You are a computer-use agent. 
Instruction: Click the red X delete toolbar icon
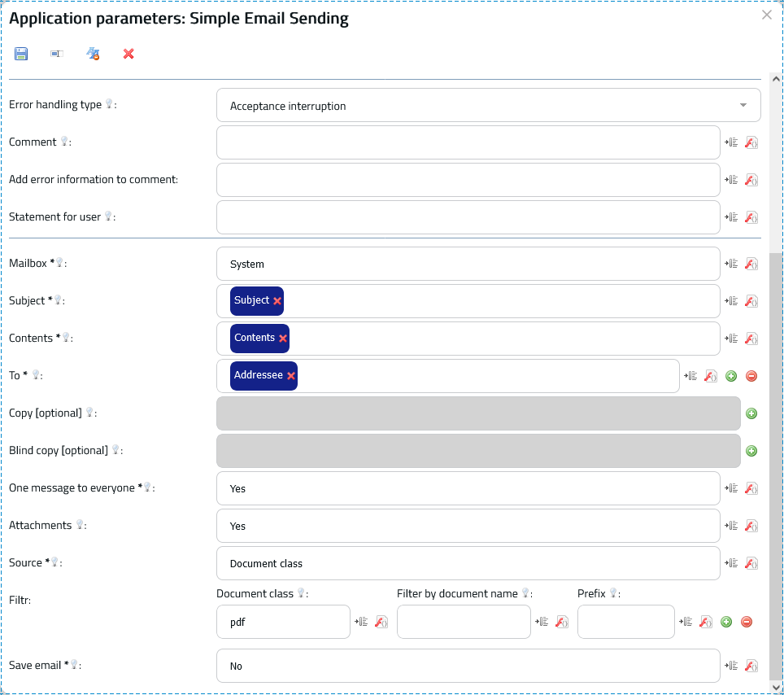pos(128,54)
